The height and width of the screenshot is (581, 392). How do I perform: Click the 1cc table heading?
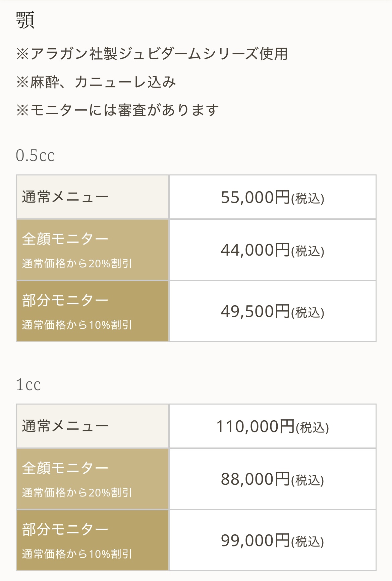pos(29,384)
